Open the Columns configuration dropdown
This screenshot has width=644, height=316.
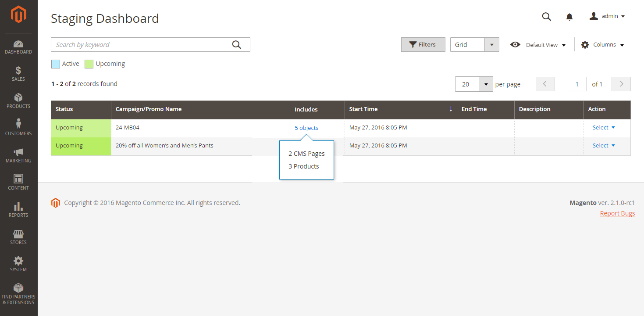tap(602, 44)
